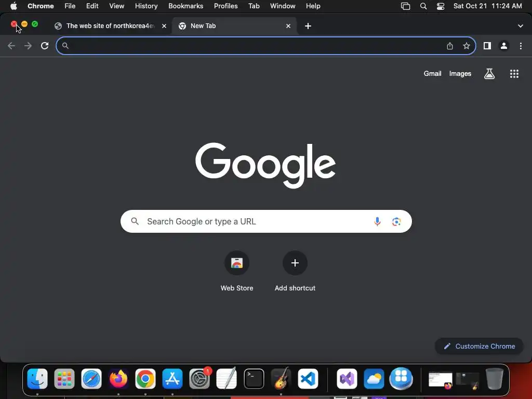Open the three-dot Chrome menu

point(521,46)
